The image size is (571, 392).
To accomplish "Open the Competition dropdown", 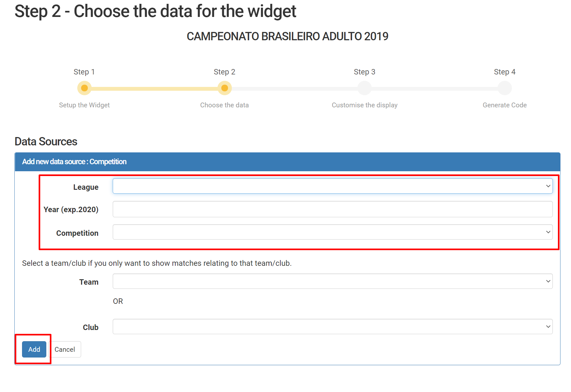I will (332, 232).
